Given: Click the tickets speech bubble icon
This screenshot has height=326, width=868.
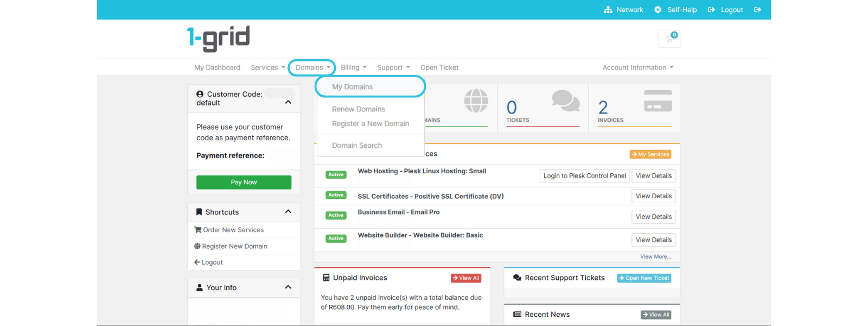Looking at the screenshot, I should 565,101.
